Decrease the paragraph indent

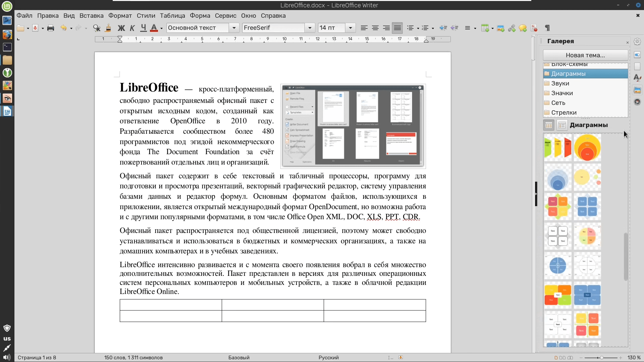click(x=454, y=28)
